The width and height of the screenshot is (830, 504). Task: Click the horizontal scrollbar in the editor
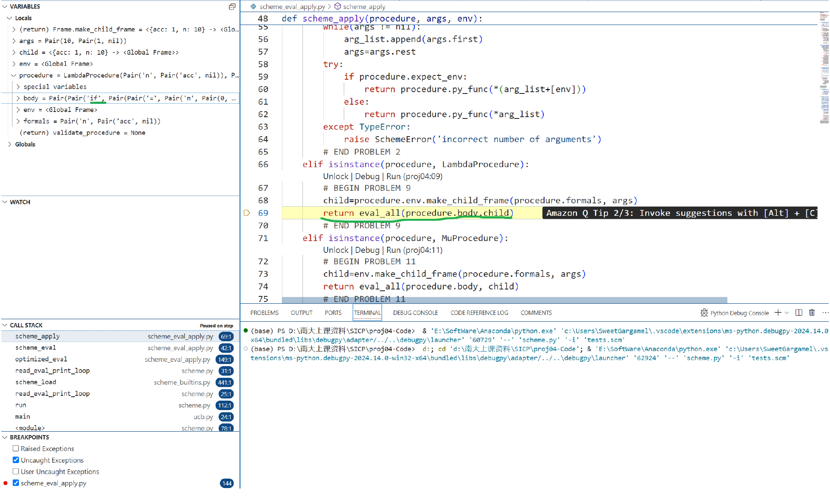coord(504,300)
